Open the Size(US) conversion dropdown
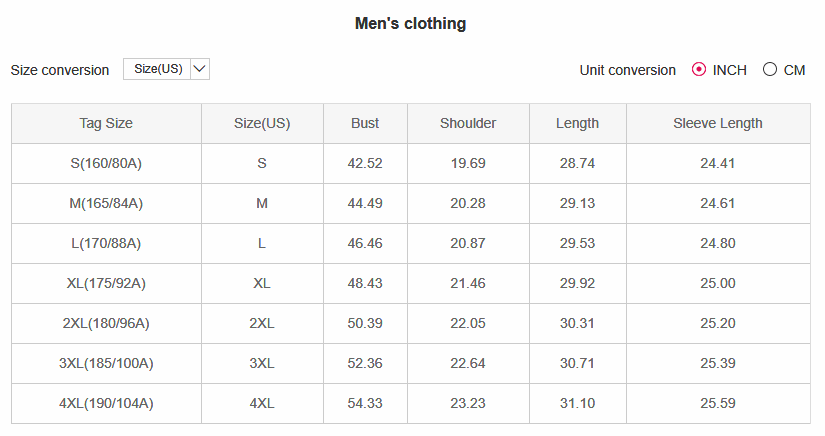The image size is (825, 436). click(x=166, y=69)
